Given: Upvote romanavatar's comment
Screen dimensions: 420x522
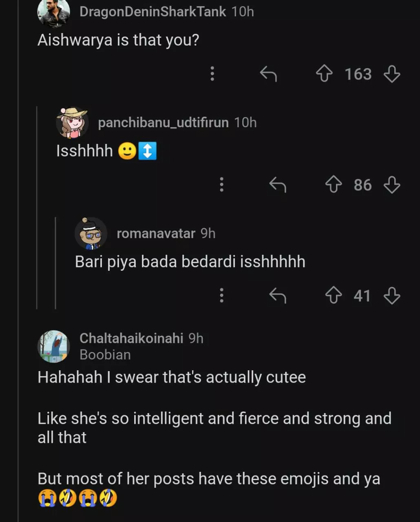Looking at the screenshot, I should (334, 296).
